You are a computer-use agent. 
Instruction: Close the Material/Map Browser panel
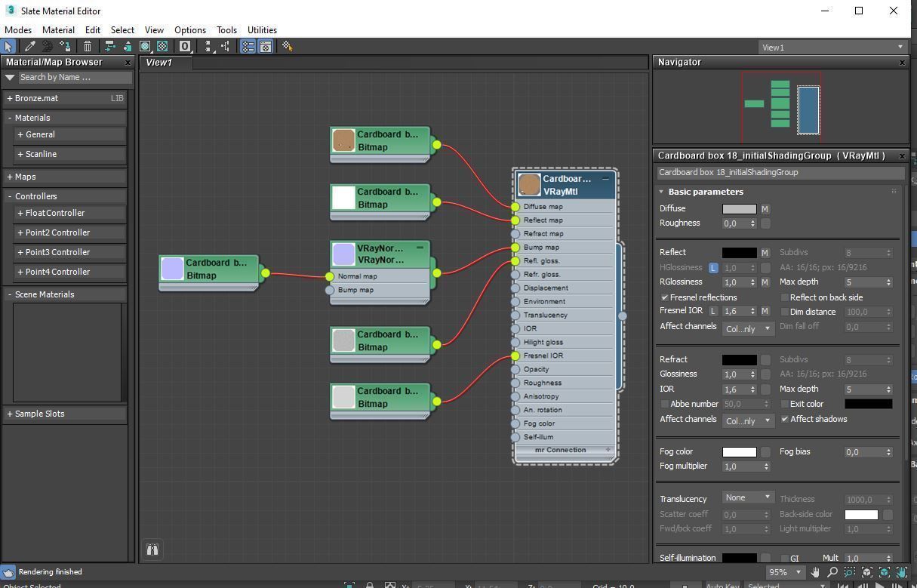click(128, 62)
